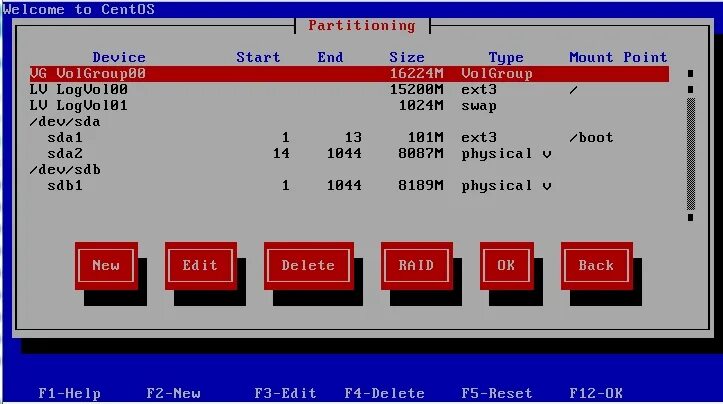Click the ext3 type of sda1
Image resolution: width=723 pixels, height=404 pixels.
pyautogui.click(x=479, y=137)
